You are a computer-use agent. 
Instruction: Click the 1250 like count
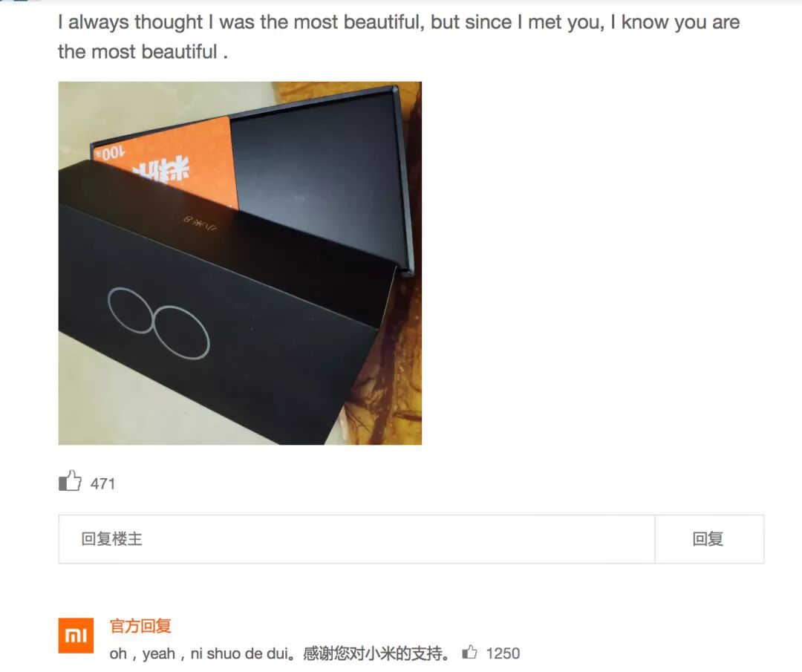coord(503,653)
